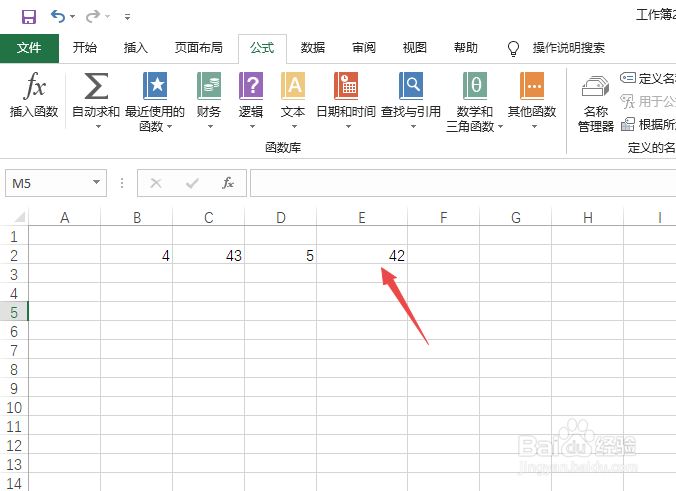Select column F header
The width and height of the screenshot is (676, 491).
pos(444,217)
